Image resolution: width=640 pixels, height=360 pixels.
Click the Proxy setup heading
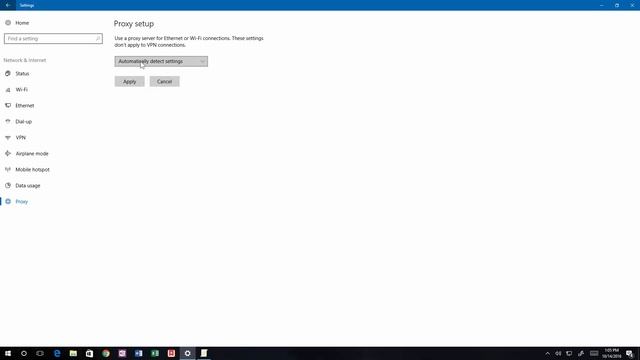tap(134, 24)
